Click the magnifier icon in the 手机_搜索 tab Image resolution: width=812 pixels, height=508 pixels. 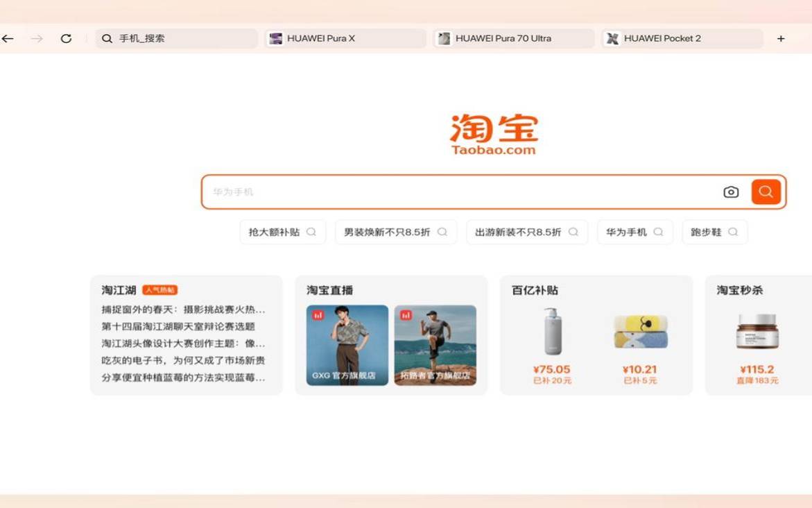click(x=106, y=38)
